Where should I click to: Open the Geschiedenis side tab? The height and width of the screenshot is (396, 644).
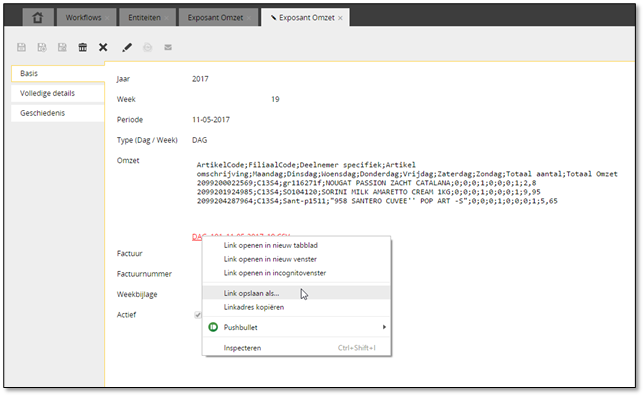point(58,113)
